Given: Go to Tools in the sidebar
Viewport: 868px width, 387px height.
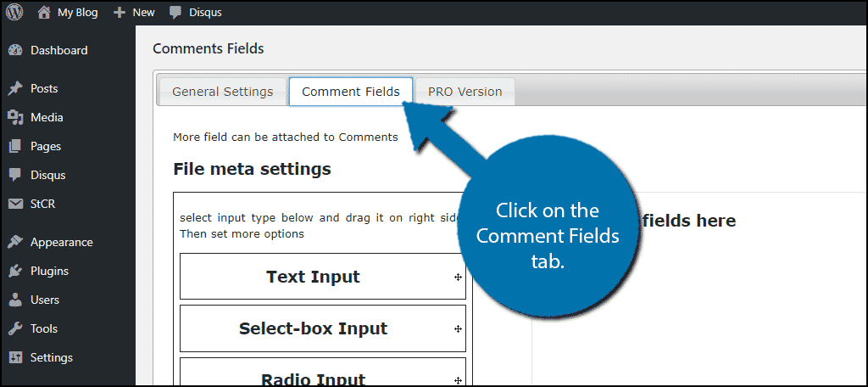Looking at the screenshot, I should tap(44, 328).
